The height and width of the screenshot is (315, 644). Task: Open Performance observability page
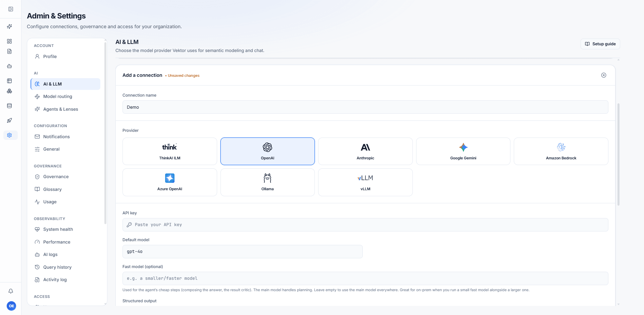point(65,242)
